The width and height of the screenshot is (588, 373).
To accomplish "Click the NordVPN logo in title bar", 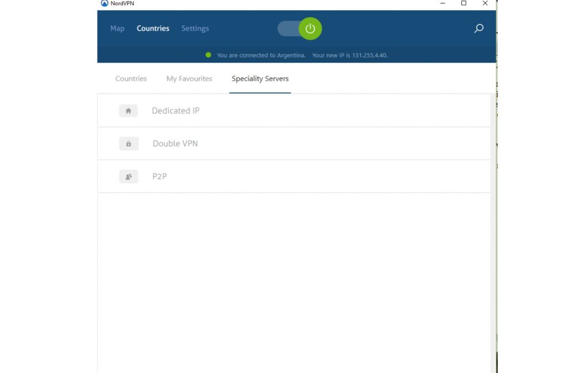I will pos(105,3).
